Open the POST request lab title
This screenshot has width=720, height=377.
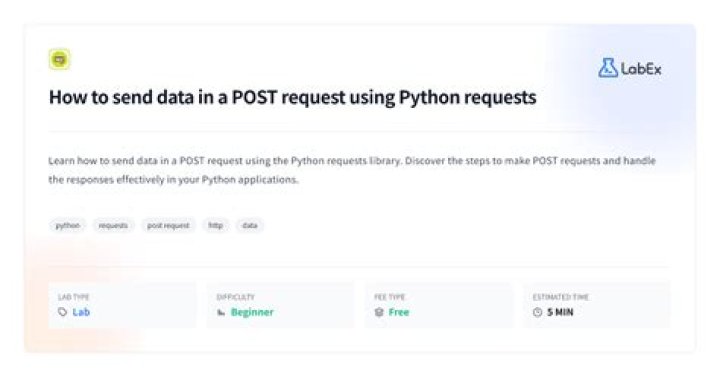coord(292,97)
